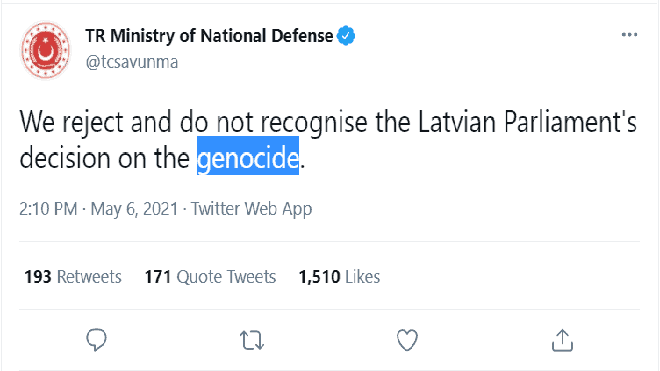This screenshot has height=371, width=660.
Task: Click the word Latvian in the tweet
Action: 457,122
